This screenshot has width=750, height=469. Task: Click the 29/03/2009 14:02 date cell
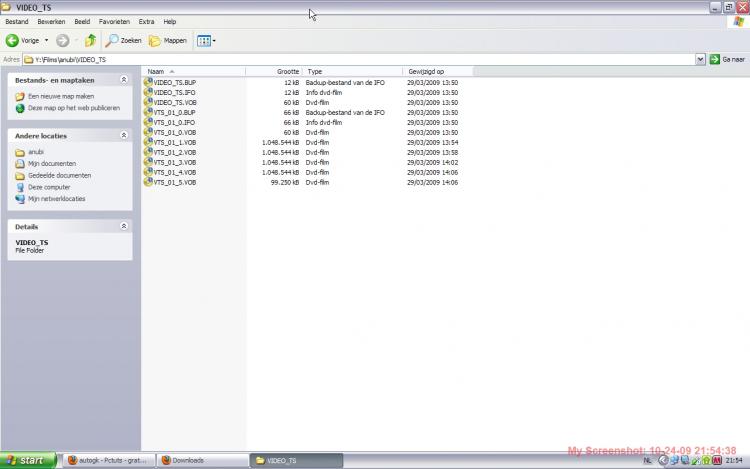click(432, 163)
